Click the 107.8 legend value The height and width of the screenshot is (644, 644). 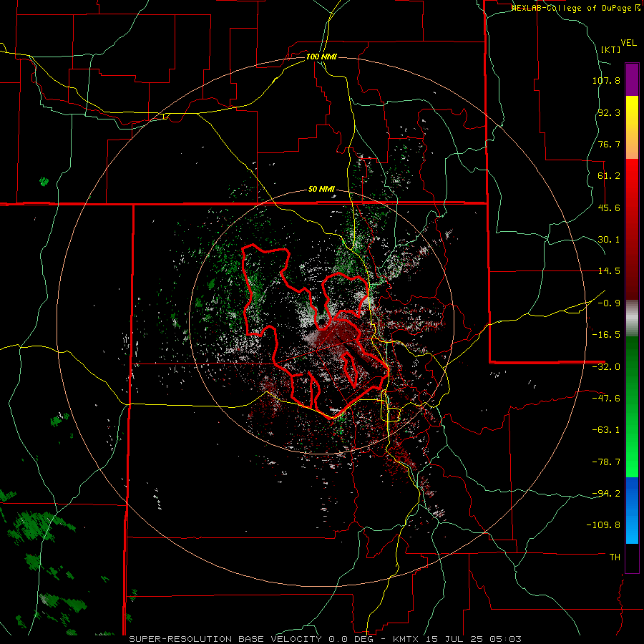click(606, 80)
